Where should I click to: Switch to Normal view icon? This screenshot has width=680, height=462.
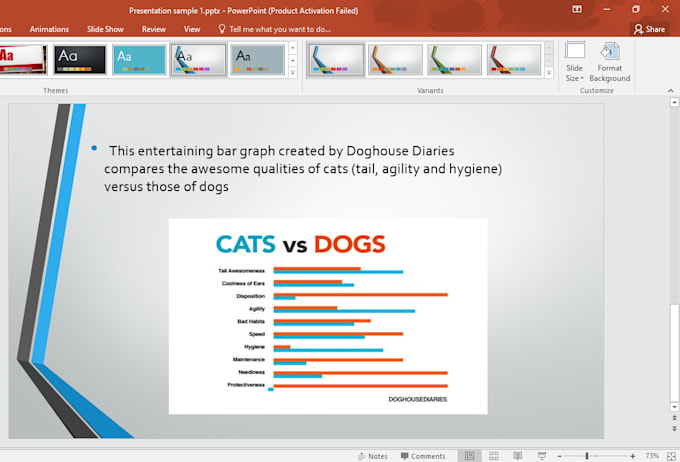[469, 456]
